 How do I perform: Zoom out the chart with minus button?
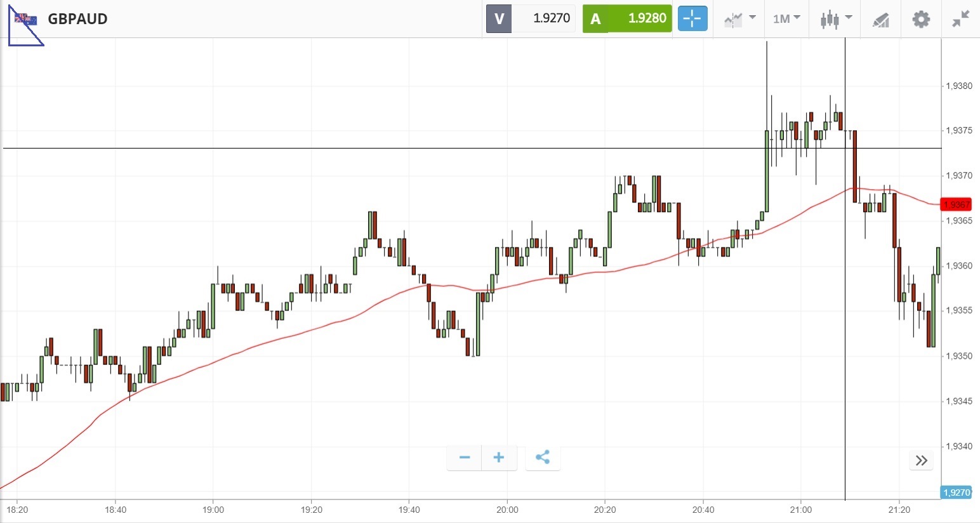coord(465,458)
